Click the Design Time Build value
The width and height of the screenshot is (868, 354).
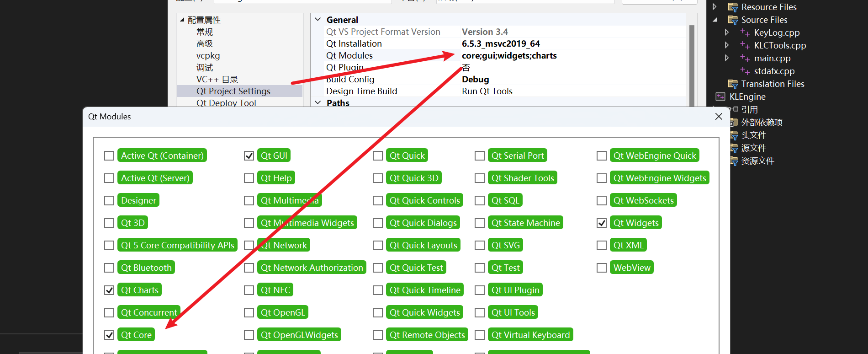pos(487,91)
